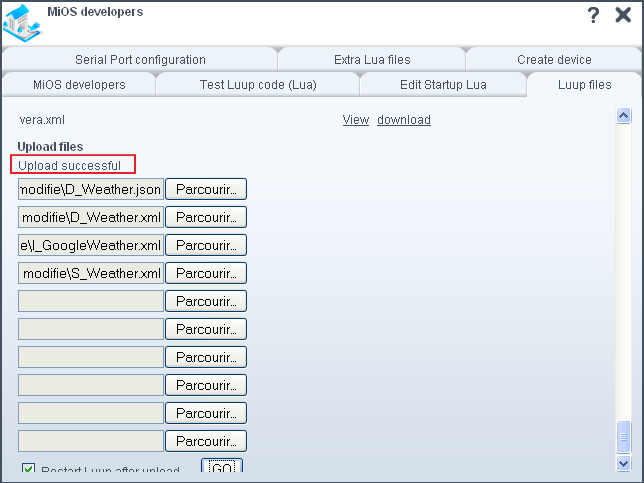Click Parcourir next to S_Weather.xml
This screenshot has width=644, height=483.
coord(206,273)
